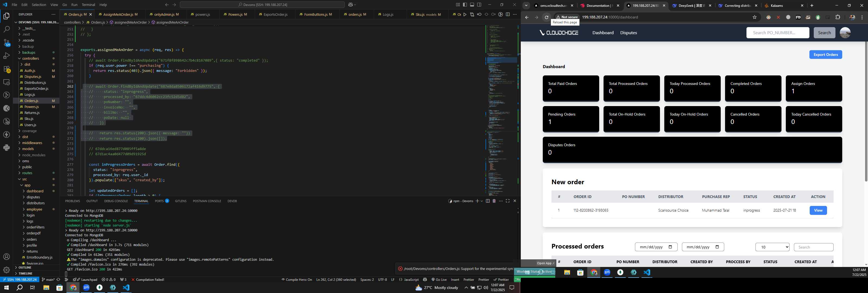Reload the page in Chrome
The width and height of the screenshot is (868, 293).
547,17
